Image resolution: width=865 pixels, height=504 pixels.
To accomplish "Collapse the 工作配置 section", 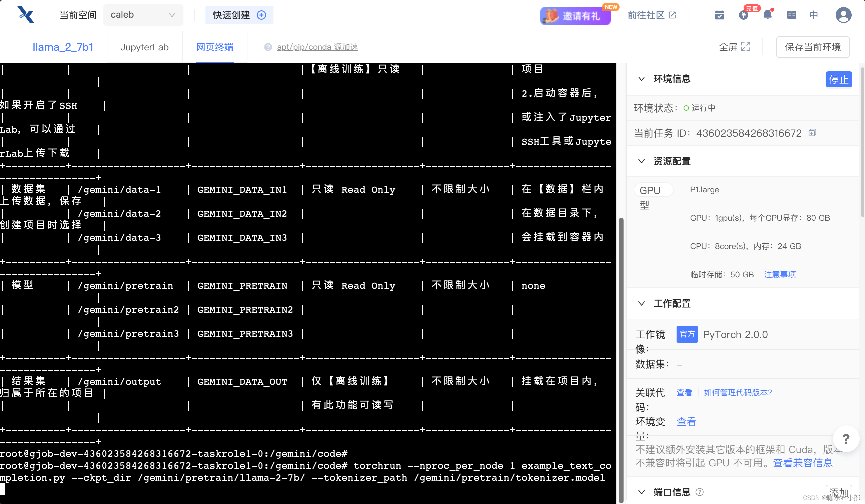I will coord(641,303).
